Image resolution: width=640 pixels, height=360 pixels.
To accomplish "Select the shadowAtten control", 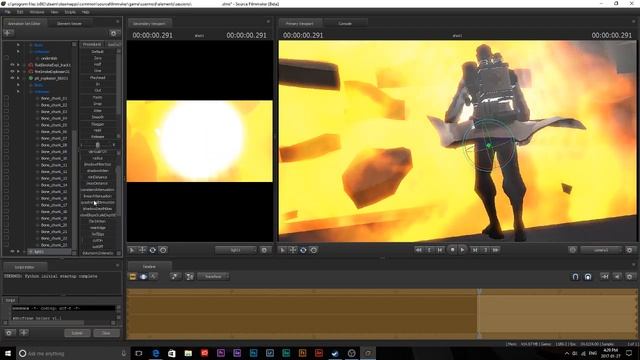I will coord(98,171).
